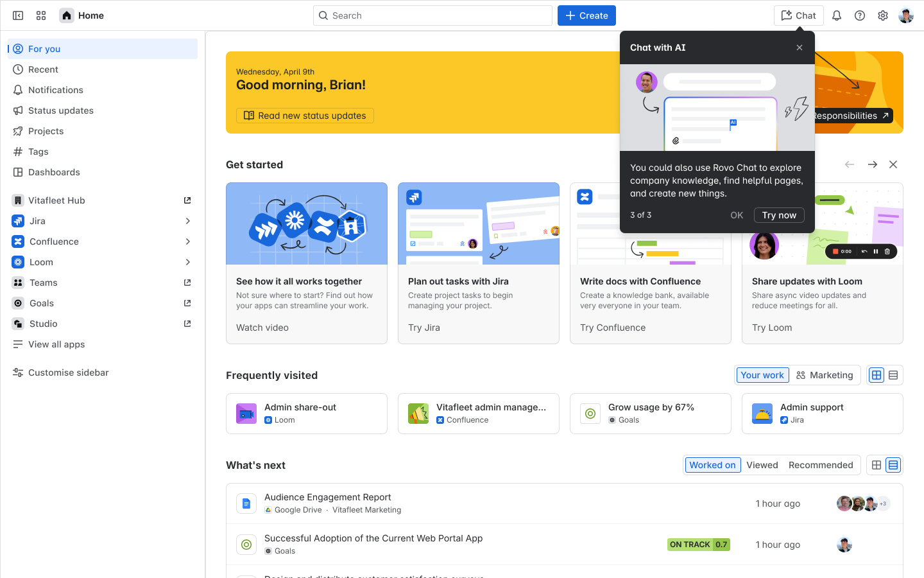Open the app switcher grid icon

coord(41,15)
